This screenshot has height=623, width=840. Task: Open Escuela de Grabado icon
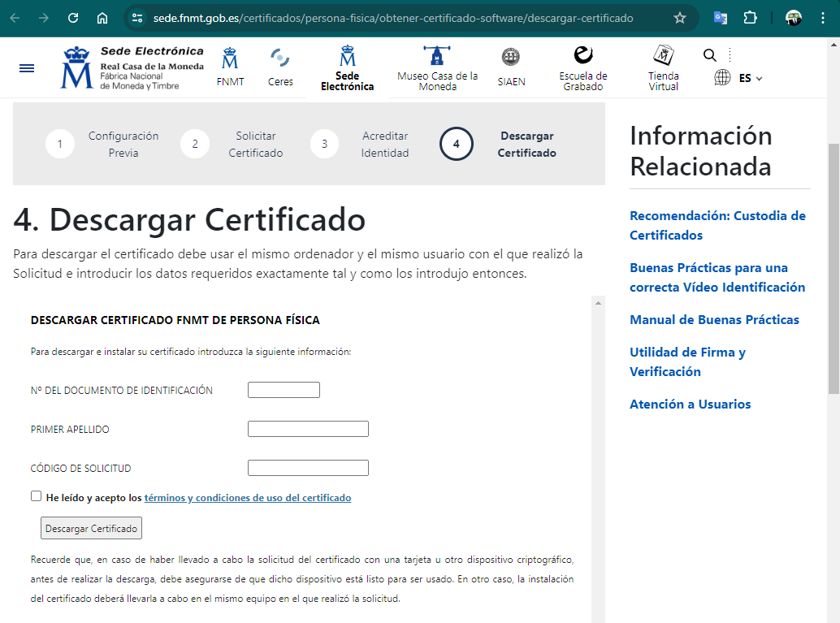coord(582,56)
